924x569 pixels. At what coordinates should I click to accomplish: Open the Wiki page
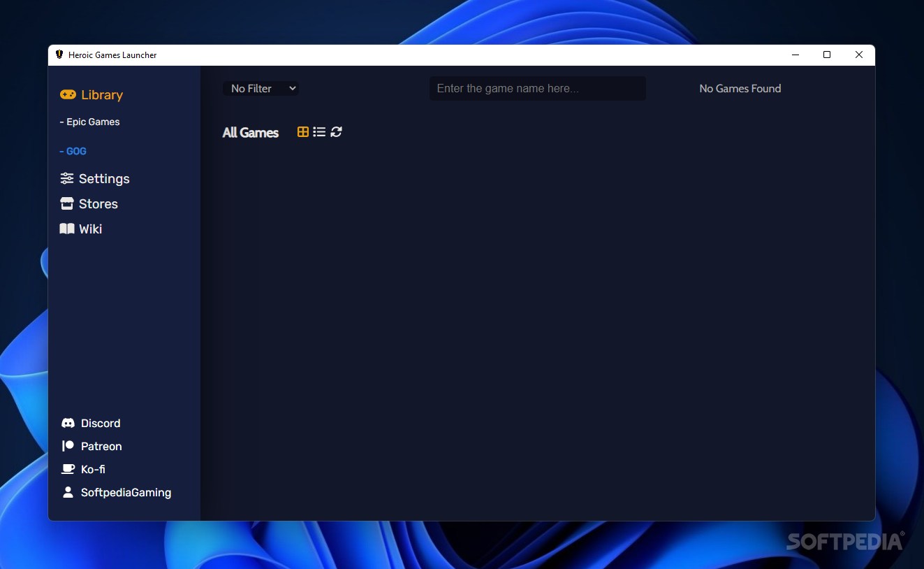tap(91, 229)
